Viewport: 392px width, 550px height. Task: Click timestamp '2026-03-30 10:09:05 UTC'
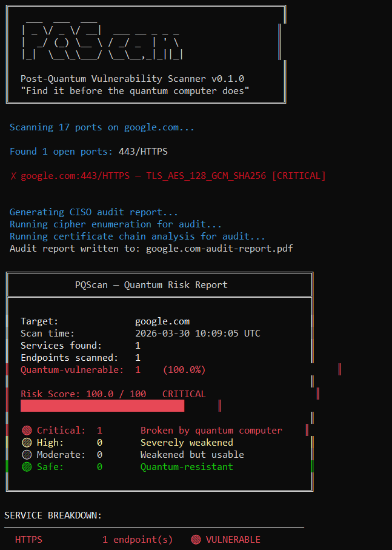pyautogui.click(x=198, y=334)
